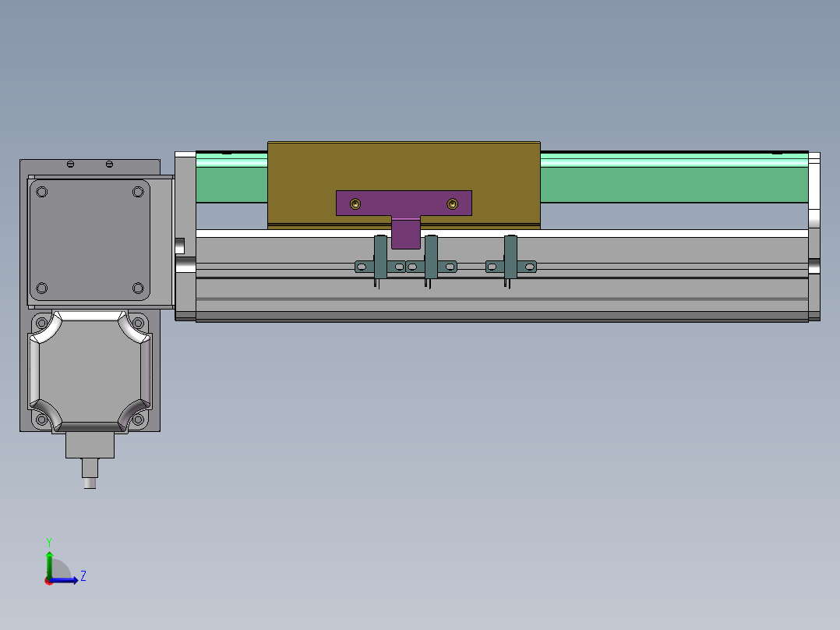Click the square gearbox cover plate
The height and width of the screenshot is (630, 840).
[90, 239]
